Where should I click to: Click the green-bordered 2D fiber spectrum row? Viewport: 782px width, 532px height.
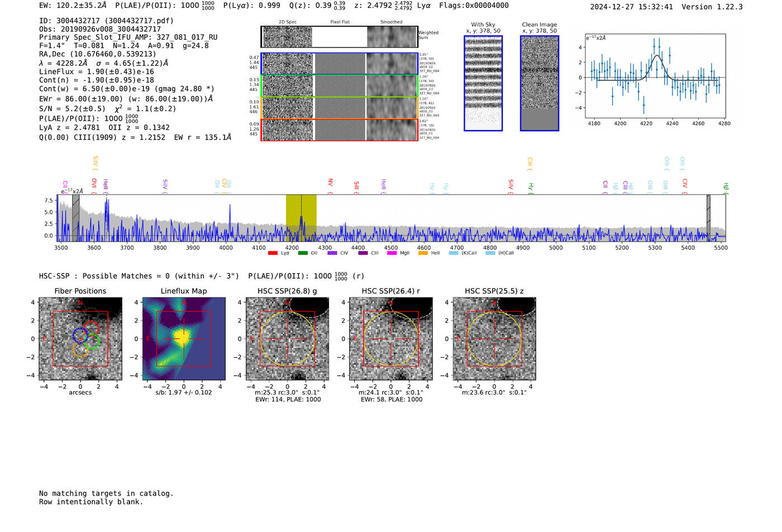pyautogui.click(x=339, y=86)
